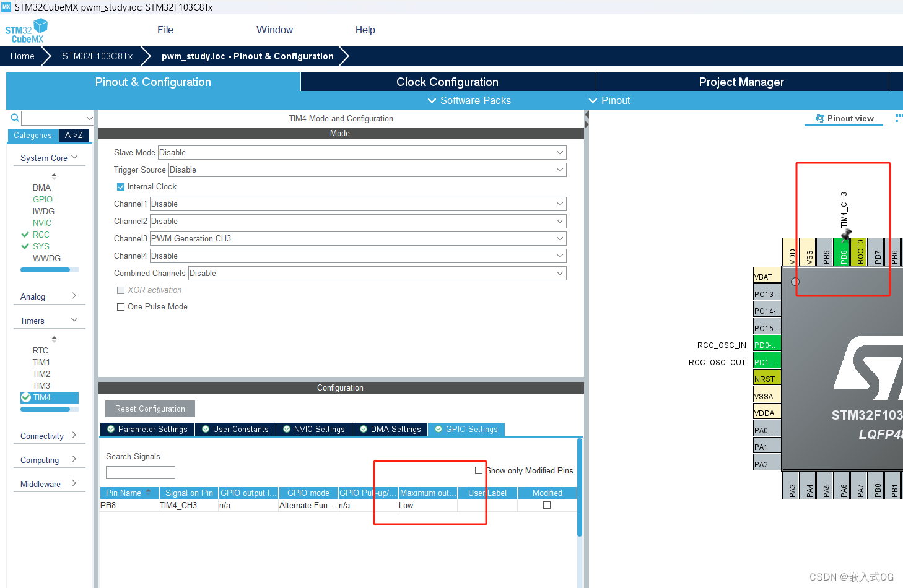The height and width of the screenshot is (588, 903).
Task: Click the XOR activation checkbox
Action: point(121,290)
